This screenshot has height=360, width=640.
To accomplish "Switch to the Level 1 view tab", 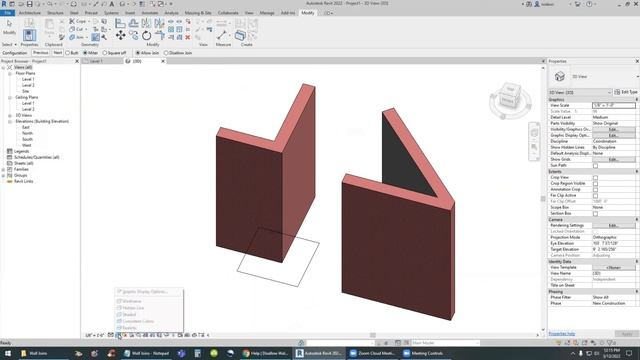I will (x=96, y=61).
